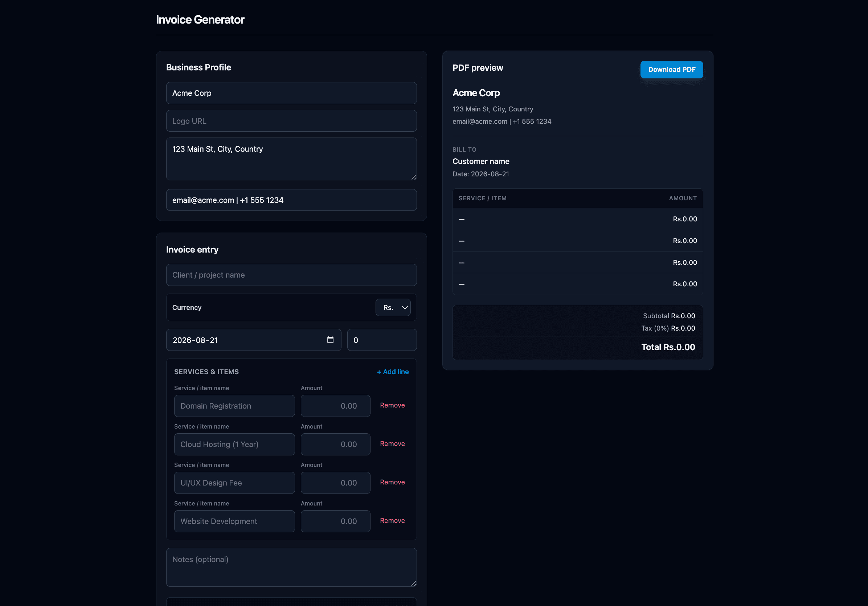The image size is (868, 606).
Task: Click the amount field beside Domain Registration
Action: point(335,406)
